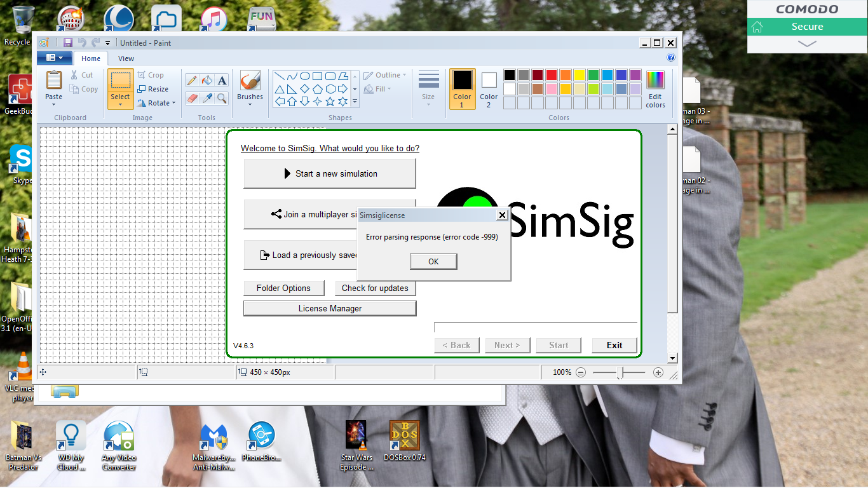Click the Secure button on COMODO widget
868x488 pixels.
point(807,27)
